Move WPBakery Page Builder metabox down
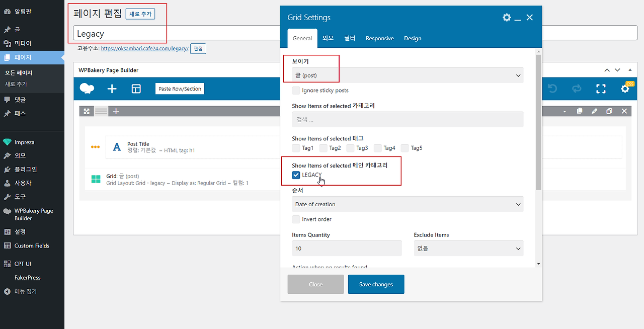The width and height of the screenshot is (644, 329). tap(617, 70)
